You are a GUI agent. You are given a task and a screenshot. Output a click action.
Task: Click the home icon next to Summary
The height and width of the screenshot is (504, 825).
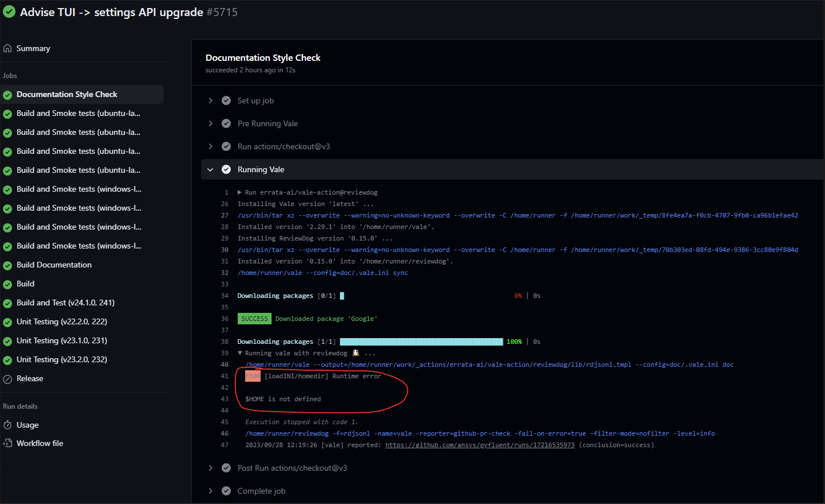point(7,48)
